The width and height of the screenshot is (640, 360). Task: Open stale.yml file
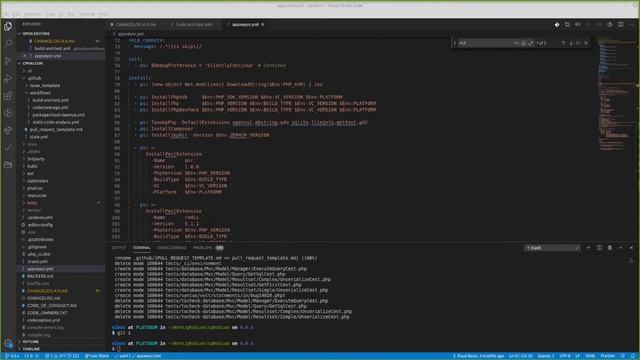coord(39,137)
